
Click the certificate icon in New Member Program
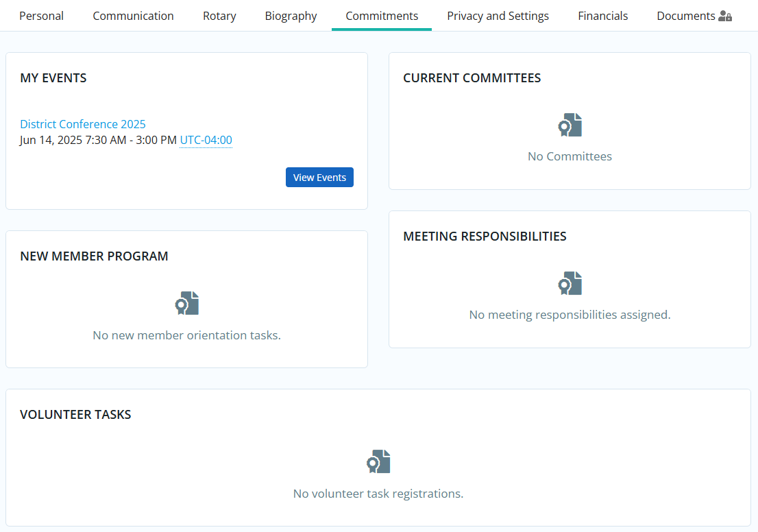coord(186,304)
